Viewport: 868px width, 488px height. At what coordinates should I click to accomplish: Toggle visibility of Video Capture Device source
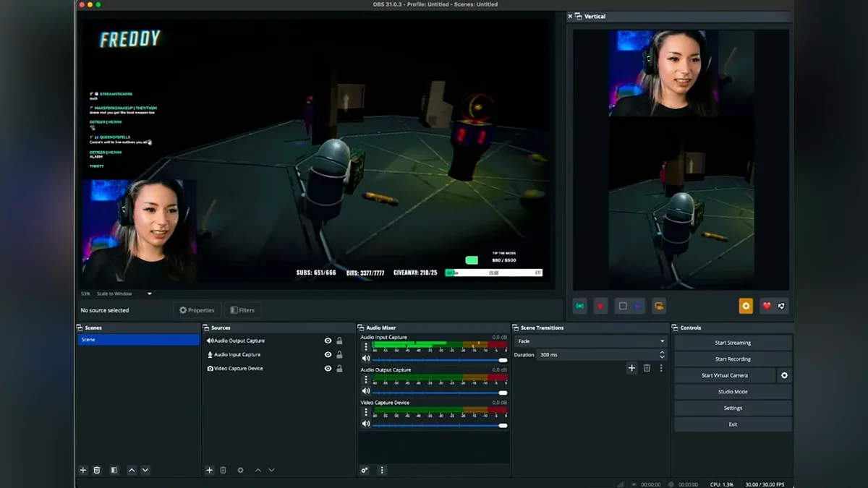point(328,369)
